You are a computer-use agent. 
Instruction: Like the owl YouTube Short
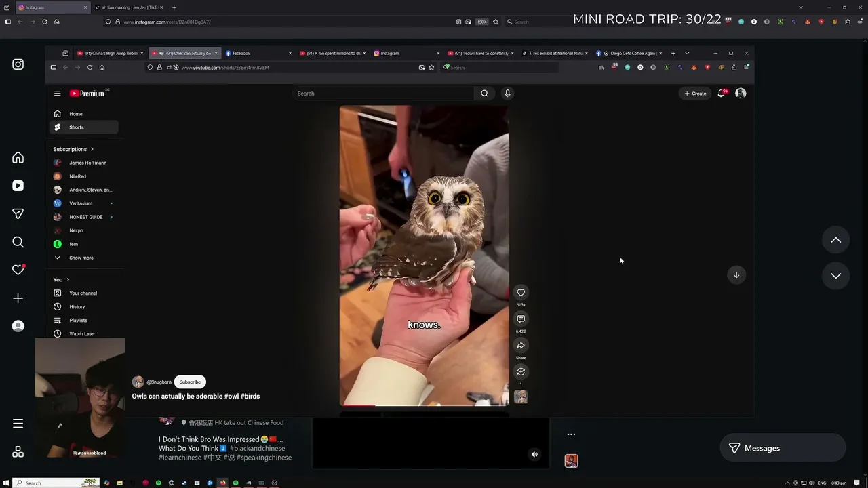(x=521, y=293)
